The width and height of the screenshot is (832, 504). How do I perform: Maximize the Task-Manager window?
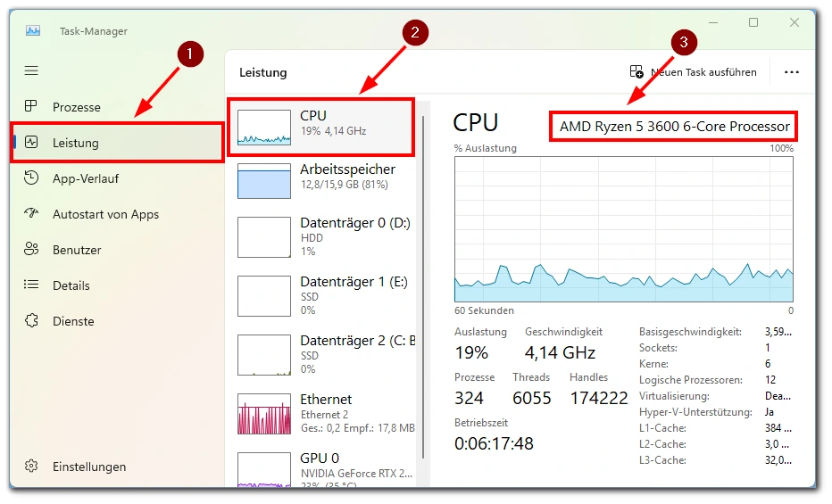coord(753,22)
